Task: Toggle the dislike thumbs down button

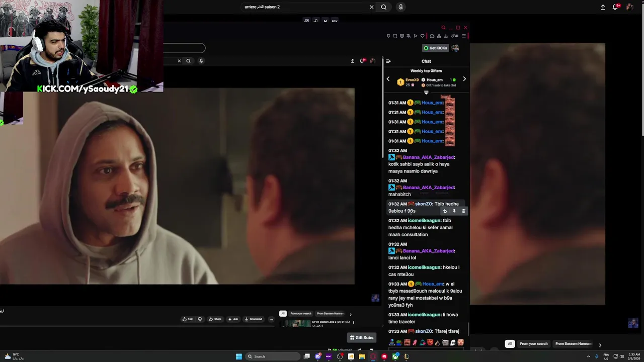Action: pyautogui.click(x=200, y=319)
